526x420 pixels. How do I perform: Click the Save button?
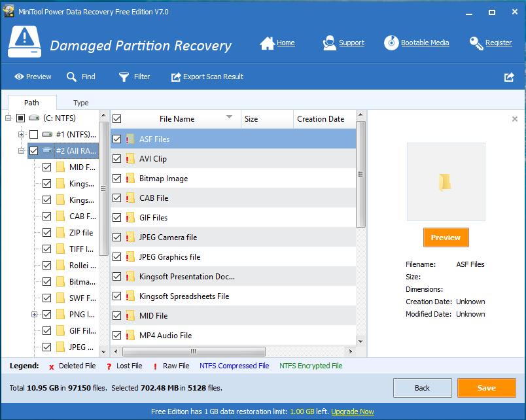[x=487, y=387]
